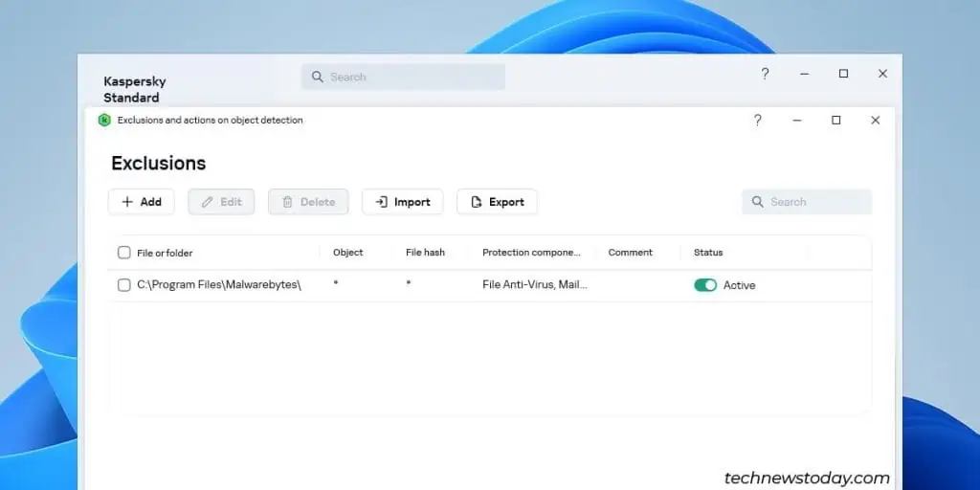Sort by the Object column header
The image size is (980, 490).
pos(347,253)
